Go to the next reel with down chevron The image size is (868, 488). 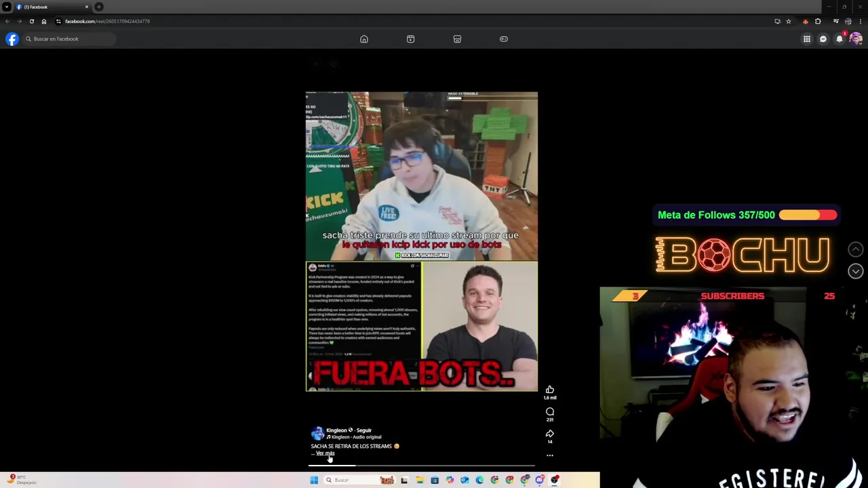[856, 271]
